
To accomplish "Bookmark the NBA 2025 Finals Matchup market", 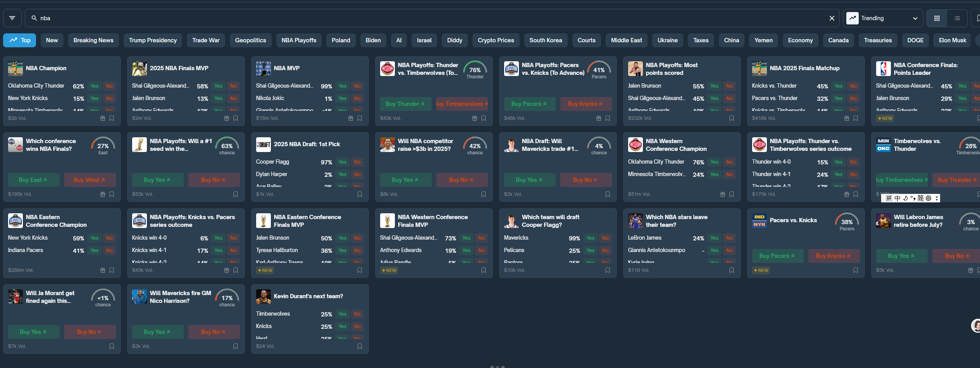I will point(856,118).
